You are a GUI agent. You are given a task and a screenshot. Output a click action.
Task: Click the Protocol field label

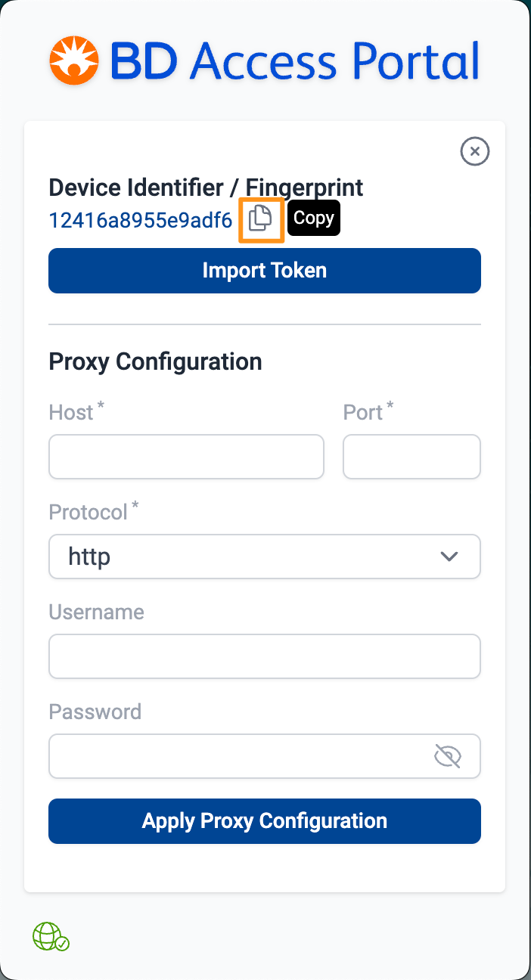(88, 513)
